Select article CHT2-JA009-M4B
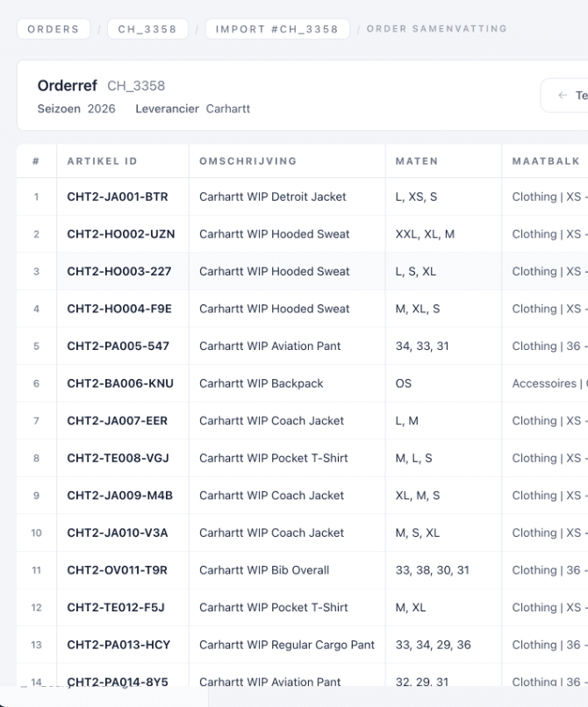The height and width of the screenshot is (707, 588). coord(120,496)
